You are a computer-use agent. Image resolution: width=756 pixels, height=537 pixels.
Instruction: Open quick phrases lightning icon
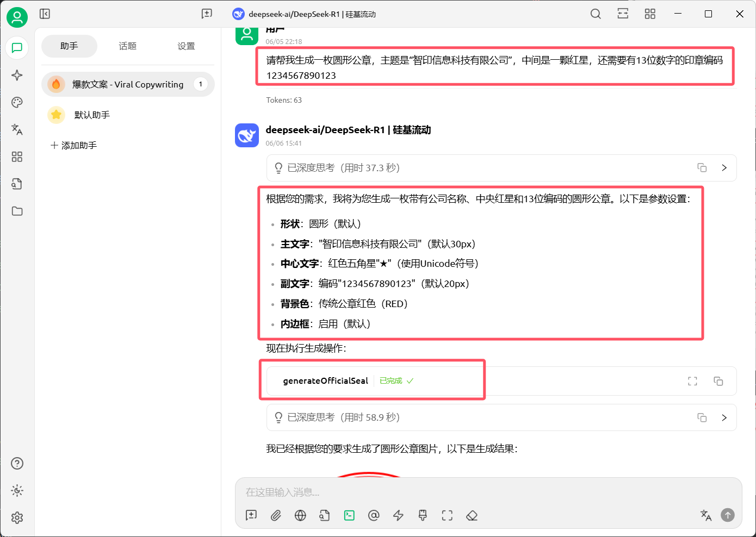(398, 515)
